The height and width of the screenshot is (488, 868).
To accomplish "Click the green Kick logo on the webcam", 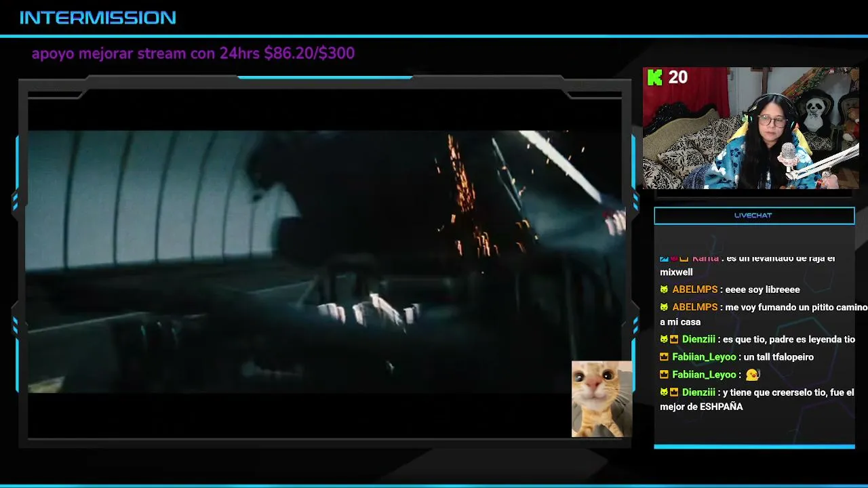I will pyautogui.click(x=654, y=77).
